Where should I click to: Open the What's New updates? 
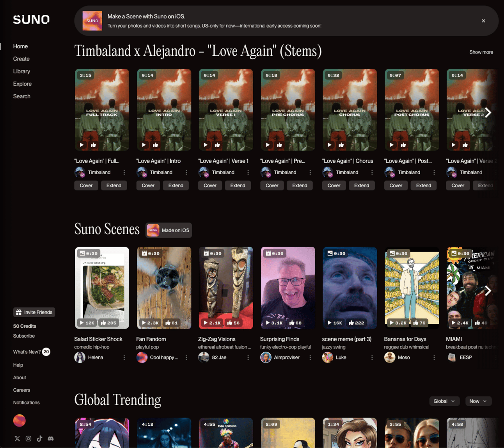pyautogui.click(x=32, y=352)
